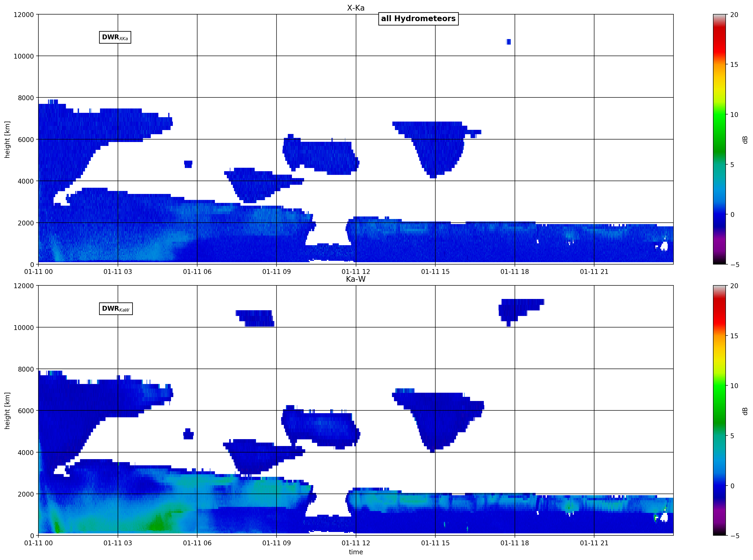Click the "6000" y-tick of the bottom plot

(26, 411)
